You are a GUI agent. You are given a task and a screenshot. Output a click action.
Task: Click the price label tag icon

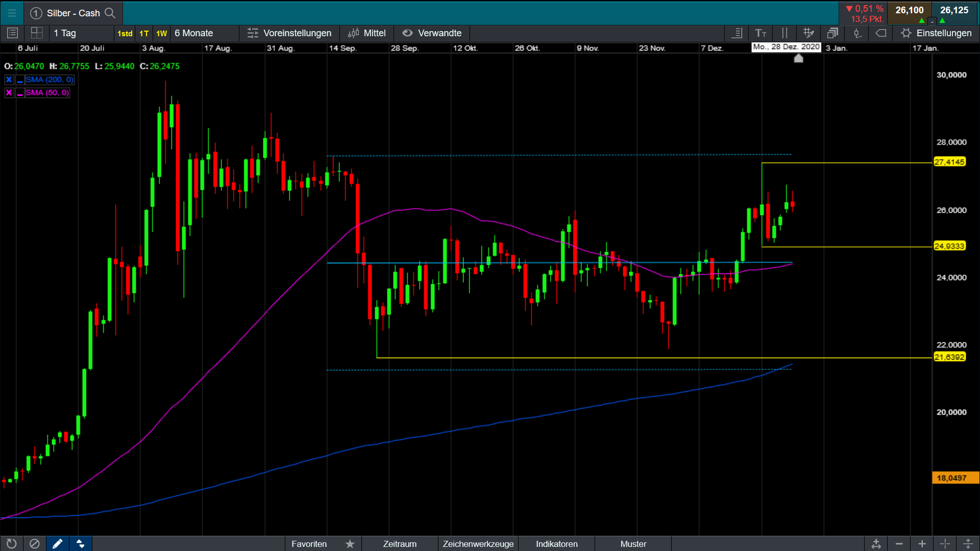click(881, 33)
